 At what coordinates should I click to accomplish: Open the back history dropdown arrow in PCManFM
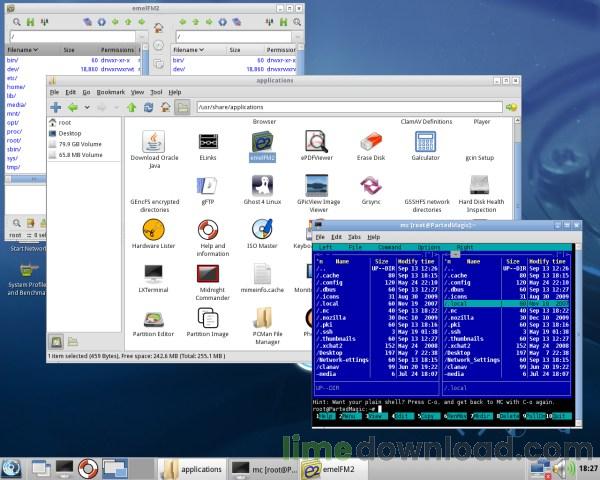87,108
